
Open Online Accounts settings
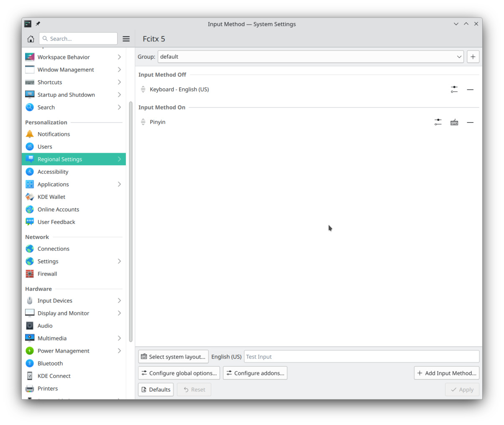coord(74,210)
